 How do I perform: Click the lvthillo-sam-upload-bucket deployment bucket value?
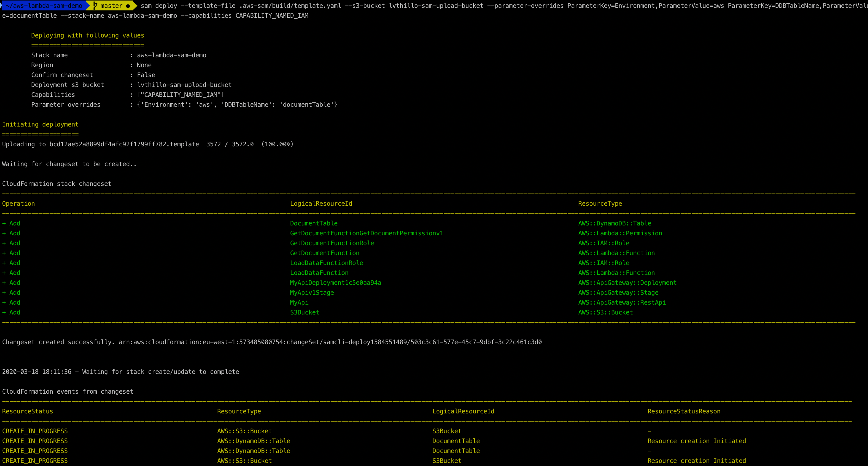pos(184,85)
